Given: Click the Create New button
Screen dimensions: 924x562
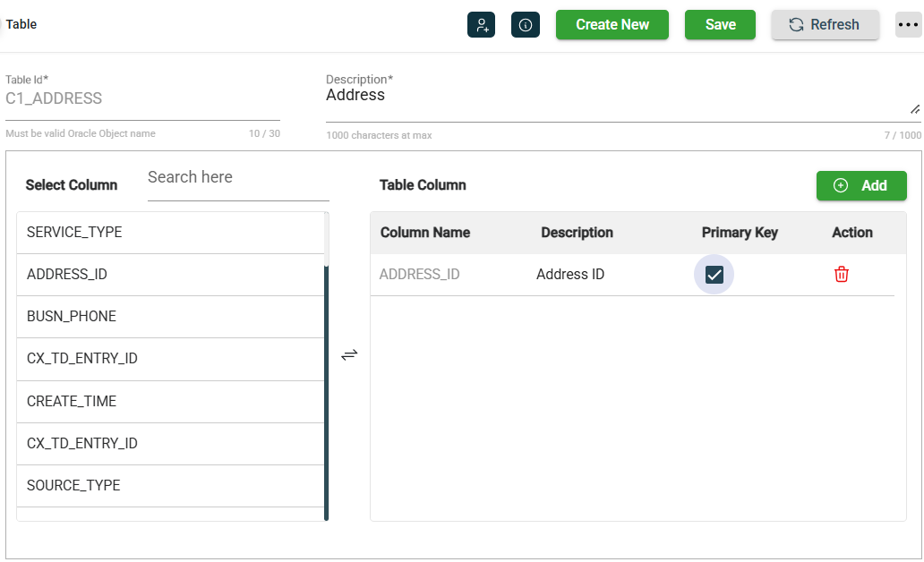Looking at the screenshot, I should coord(612,25).
